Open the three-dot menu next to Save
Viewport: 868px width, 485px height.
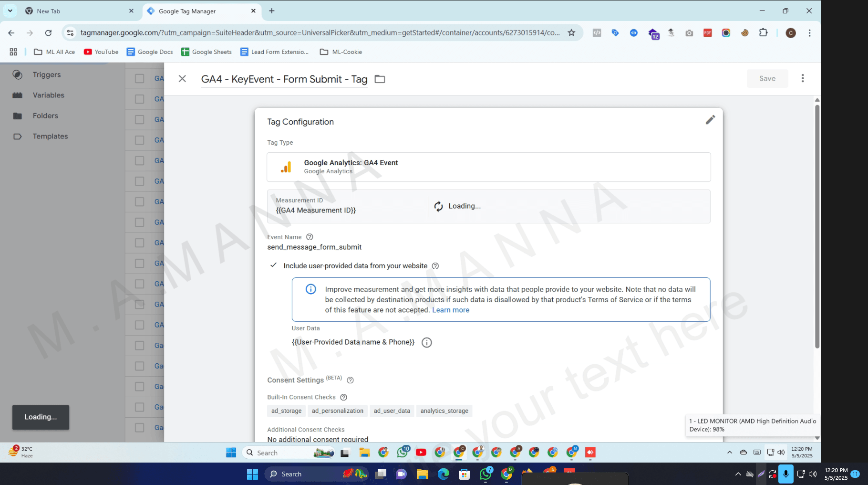click(x=803, y=78)
